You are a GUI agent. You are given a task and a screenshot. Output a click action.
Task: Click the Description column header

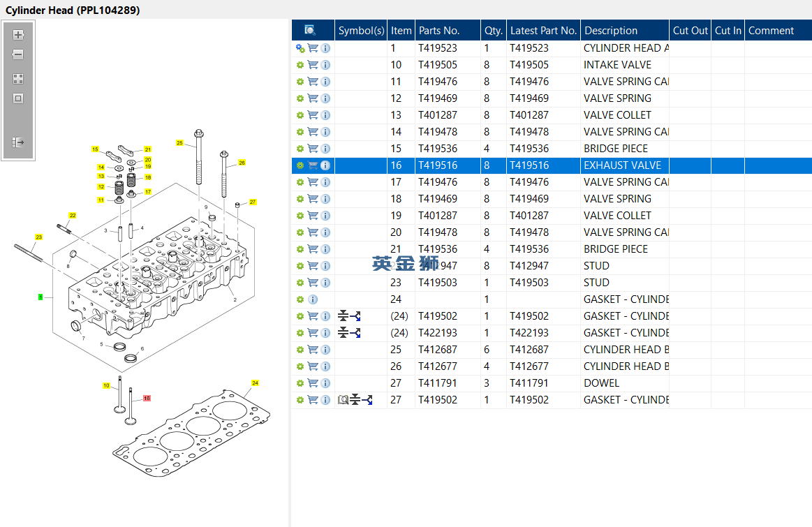pos(610,31)
